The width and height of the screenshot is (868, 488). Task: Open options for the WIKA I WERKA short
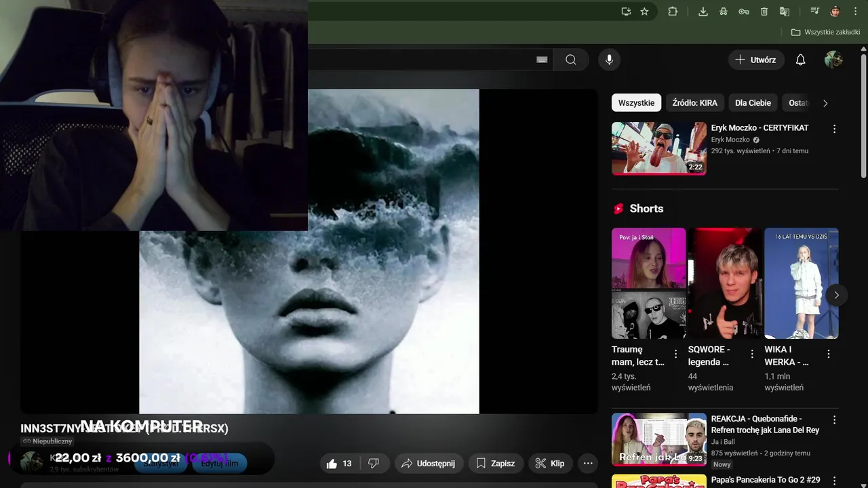coord(829,354)
